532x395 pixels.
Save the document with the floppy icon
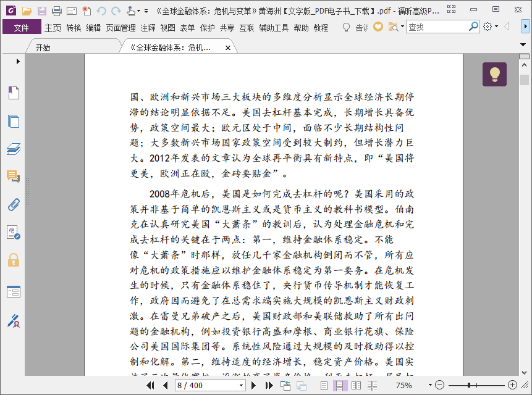click(x=42, y=11)
